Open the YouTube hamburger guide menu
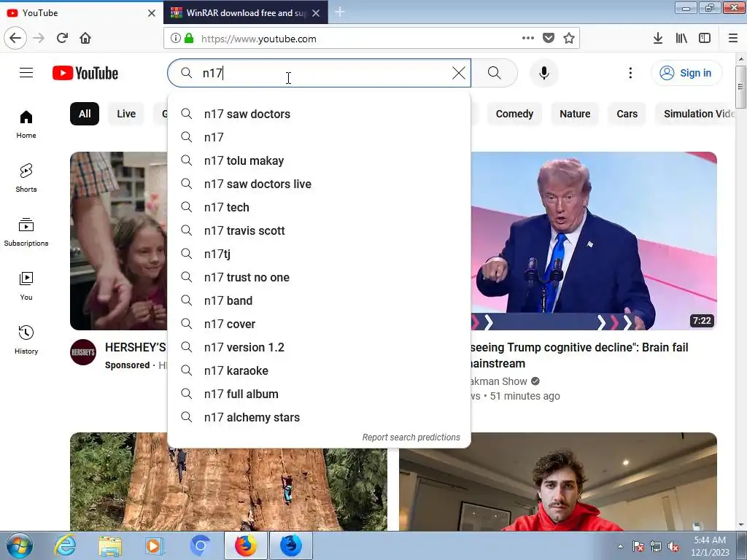The width and height of the screenshot is (747, 560). 26,73
